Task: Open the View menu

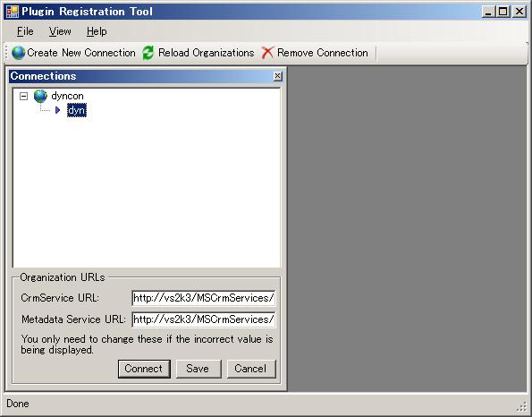Action: [x=60, y=31]
